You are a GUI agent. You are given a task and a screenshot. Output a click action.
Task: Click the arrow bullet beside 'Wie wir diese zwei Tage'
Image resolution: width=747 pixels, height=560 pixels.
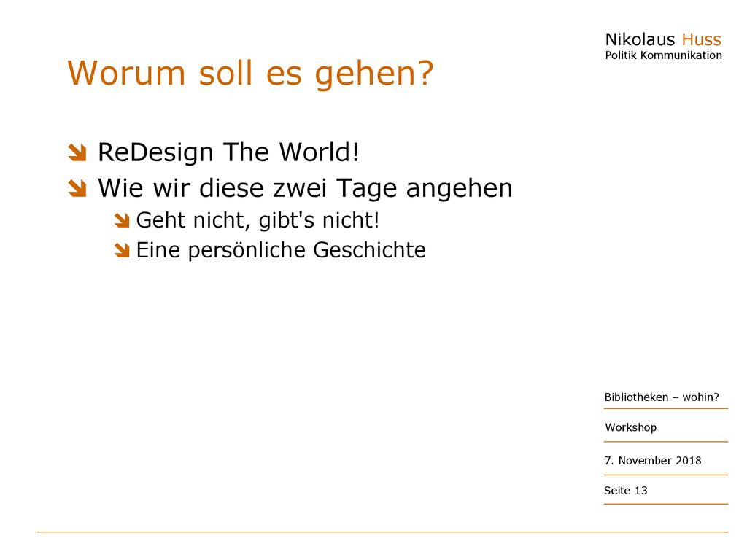(77, 188)
